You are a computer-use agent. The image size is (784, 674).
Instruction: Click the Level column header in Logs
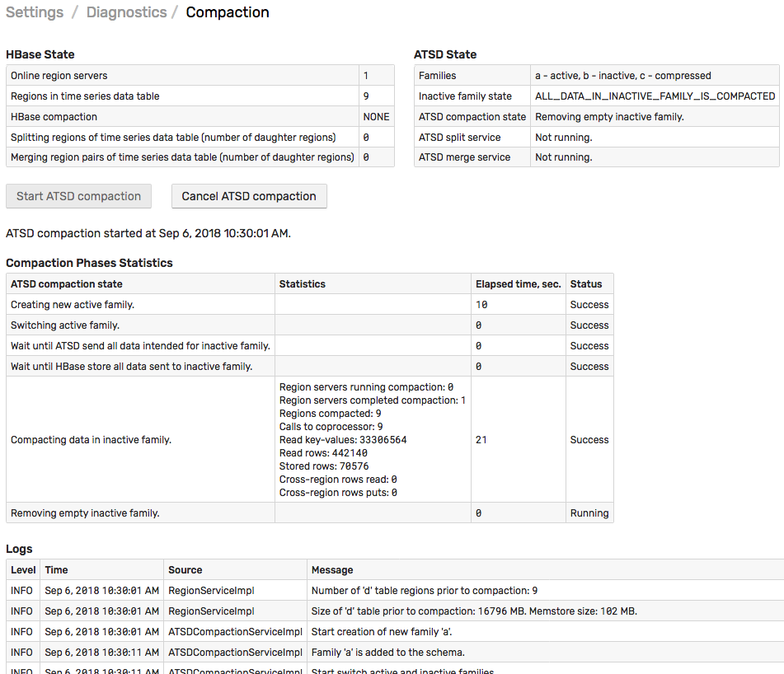(x=23, y=569)
